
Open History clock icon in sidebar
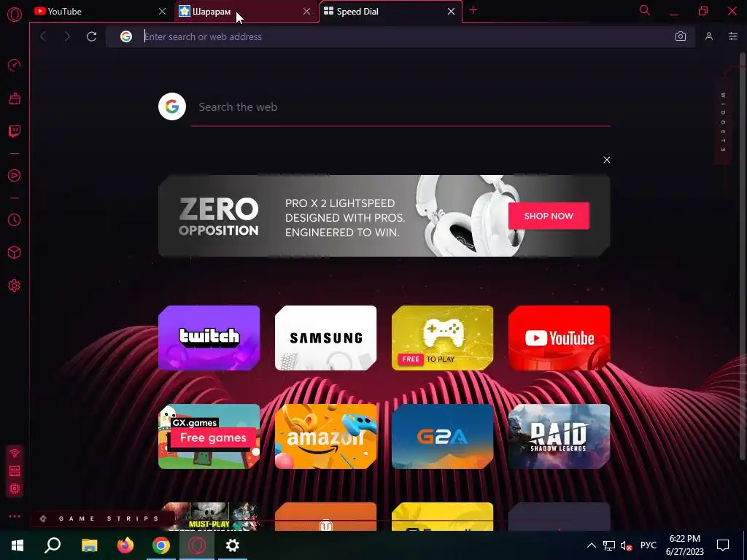coord(15,219)
